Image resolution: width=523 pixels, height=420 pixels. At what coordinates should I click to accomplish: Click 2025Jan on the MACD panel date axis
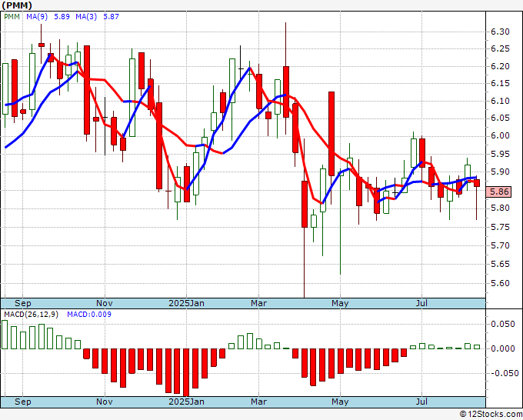click(x=186, y=402)
